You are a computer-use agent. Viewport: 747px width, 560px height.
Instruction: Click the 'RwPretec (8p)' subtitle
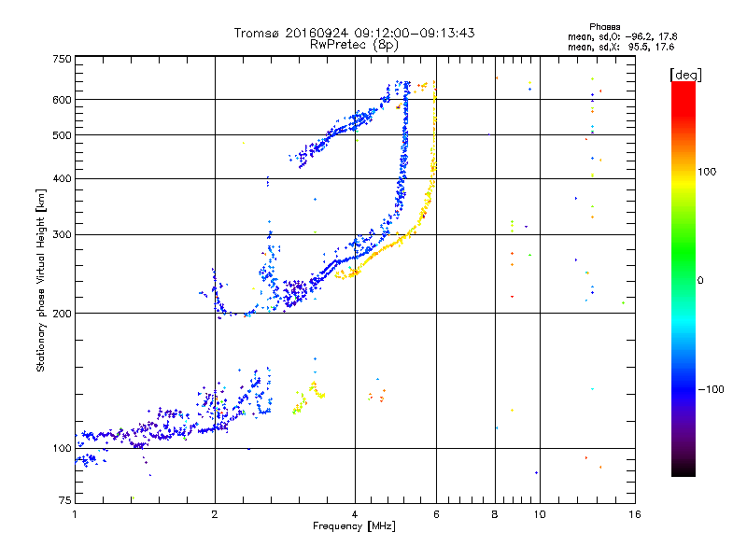(354, 45)
